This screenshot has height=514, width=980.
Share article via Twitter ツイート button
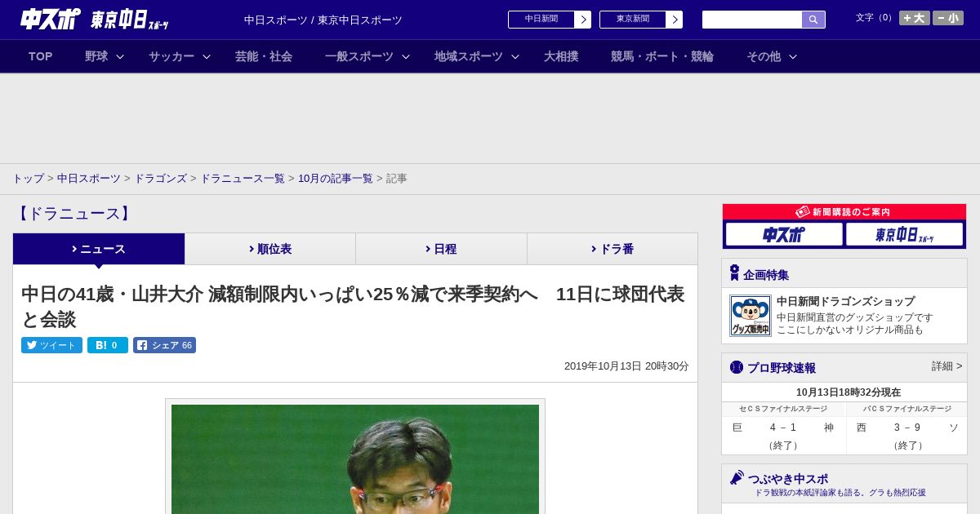click(x=51, y=345)
